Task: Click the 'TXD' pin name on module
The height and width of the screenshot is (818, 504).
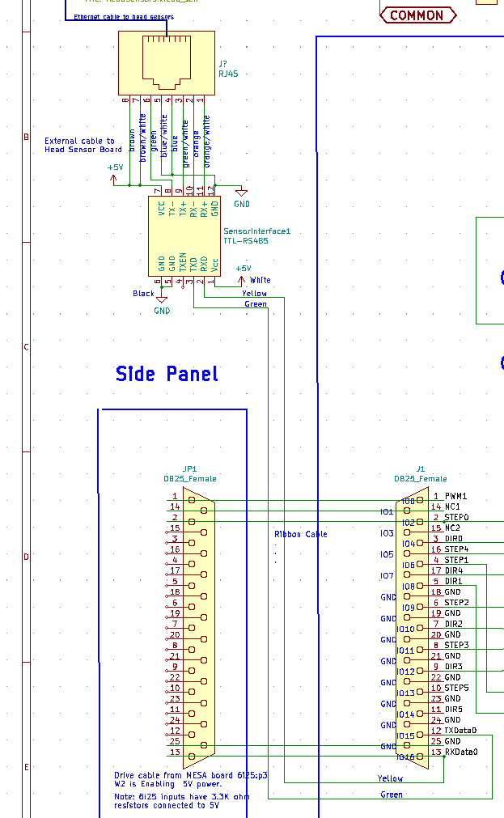Action: click(193, 264)
